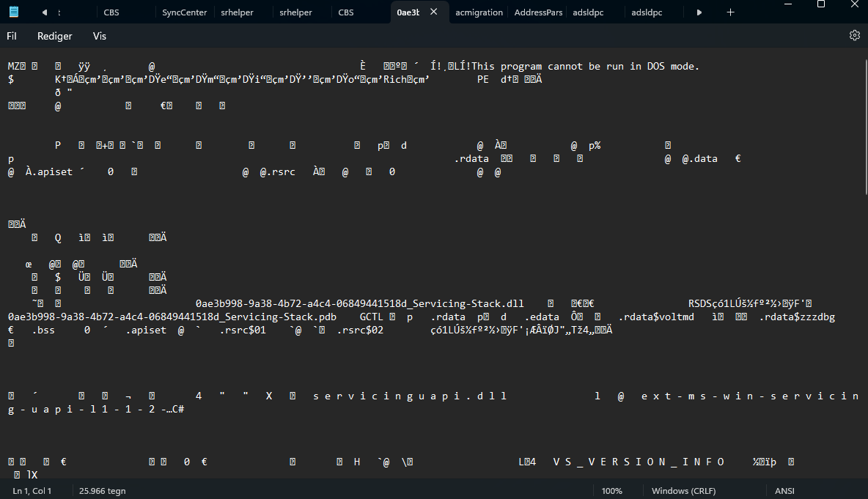Maximize the Notepad window
868x499 pixels.
(x=821, y=4)
